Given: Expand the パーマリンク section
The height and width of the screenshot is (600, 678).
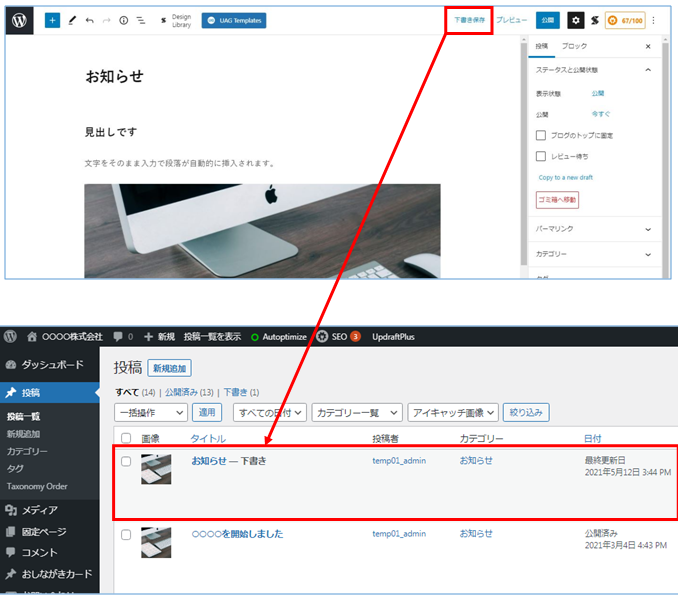Looking at the screenshot, I should point(593,229).
